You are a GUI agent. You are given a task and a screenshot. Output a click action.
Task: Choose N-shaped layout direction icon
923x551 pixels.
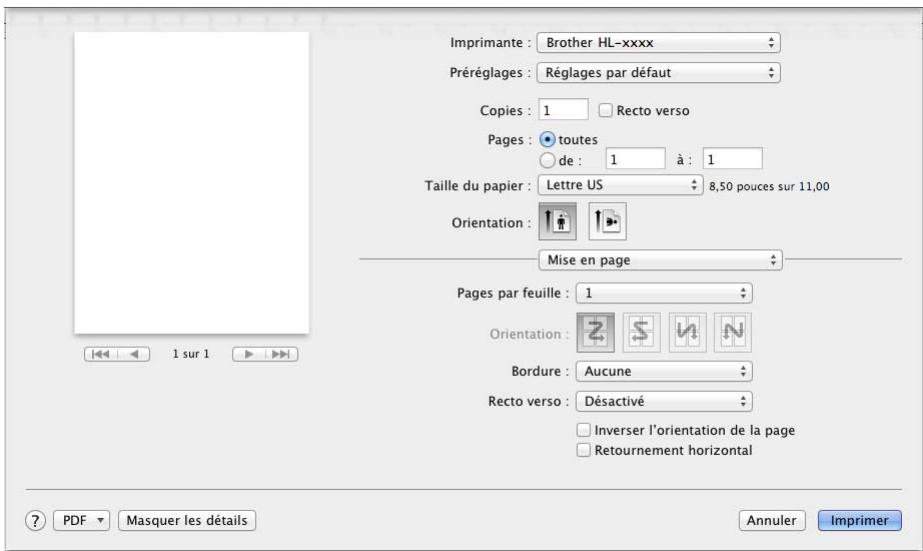coord(733,332)
